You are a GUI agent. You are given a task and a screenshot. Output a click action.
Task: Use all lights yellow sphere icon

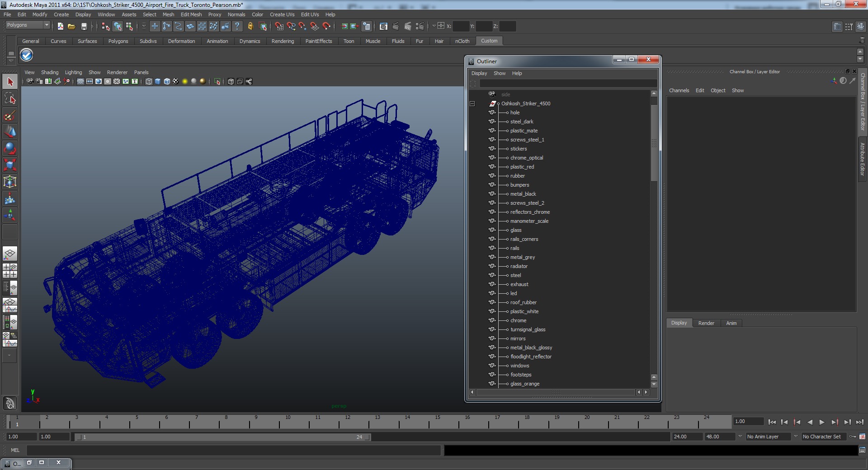pyautogui.click(x=185, y=81)
